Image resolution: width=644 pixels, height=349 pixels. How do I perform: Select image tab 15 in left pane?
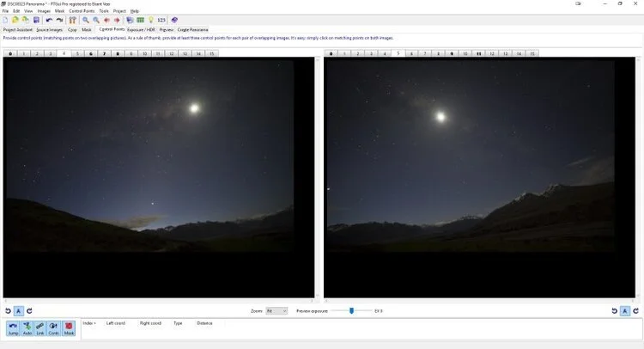click(211, 53)
